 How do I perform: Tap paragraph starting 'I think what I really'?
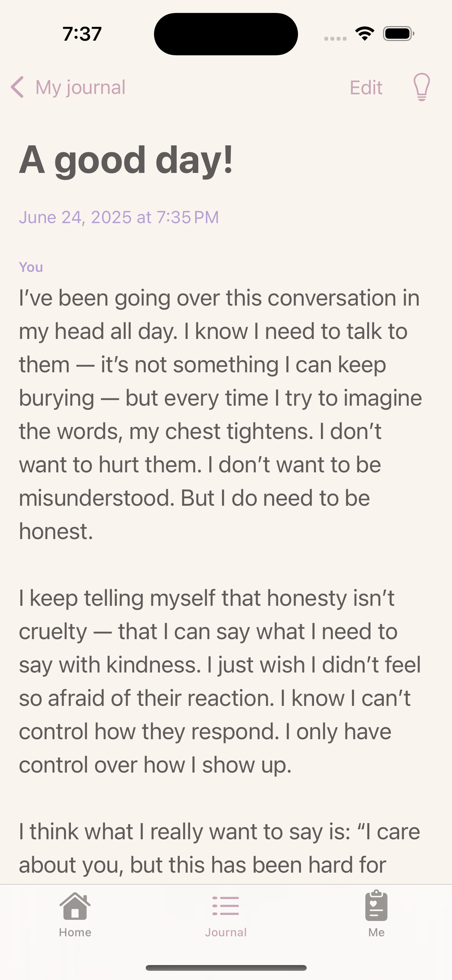pyautogui.click(x=220, y=848)
